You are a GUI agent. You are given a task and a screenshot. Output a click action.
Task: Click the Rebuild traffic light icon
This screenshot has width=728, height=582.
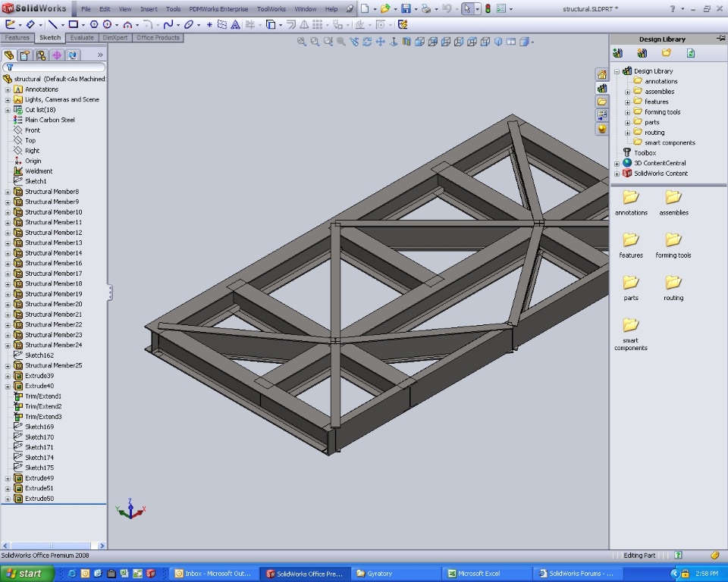pos(487,9)
